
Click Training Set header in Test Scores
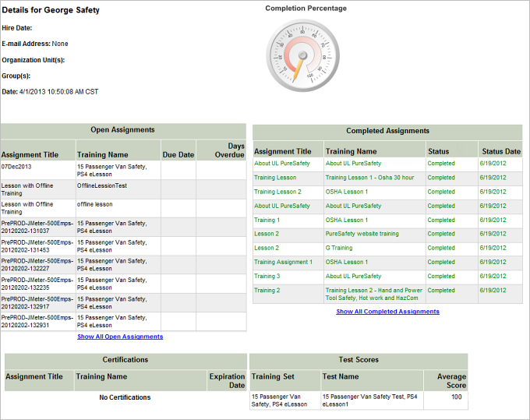click(x=272, y=376)
